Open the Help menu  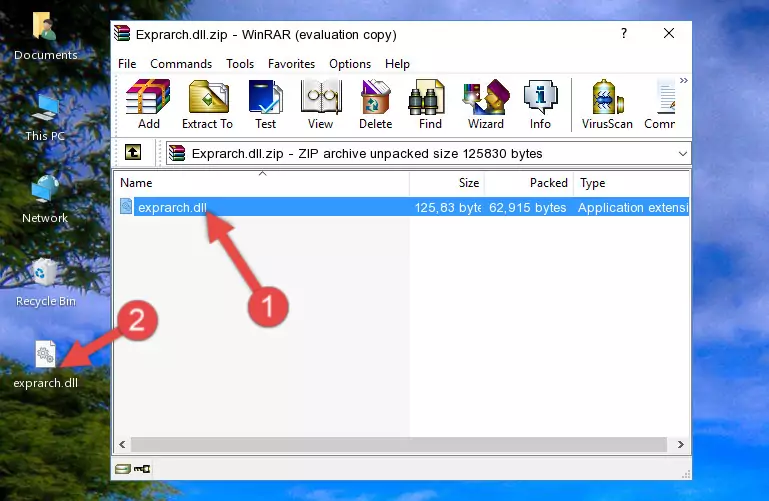click(397, 64)
